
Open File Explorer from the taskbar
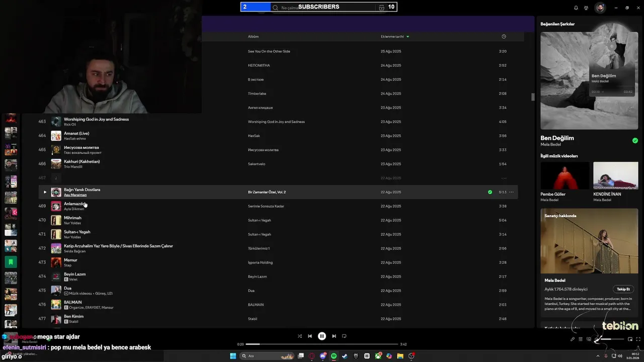point(400,356)
